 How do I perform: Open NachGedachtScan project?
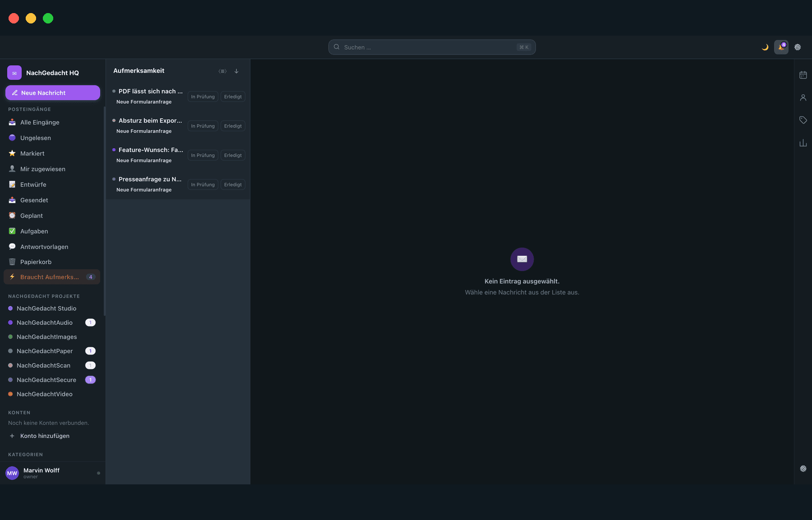pyautogui.click(x=53, y=365)
